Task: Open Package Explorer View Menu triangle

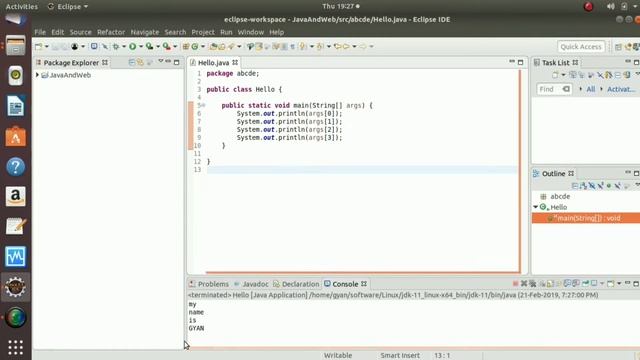Action: [x=160, y=62]
